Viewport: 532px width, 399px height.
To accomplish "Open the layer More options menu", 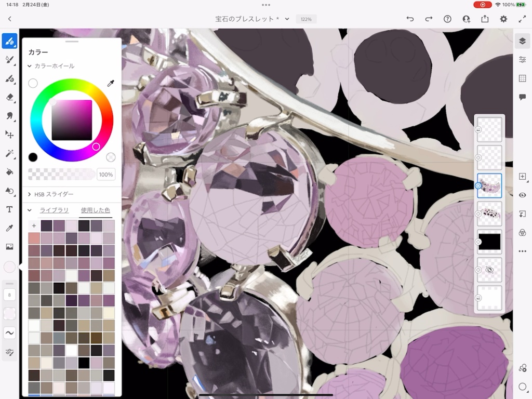I will (x=523, y=251).
